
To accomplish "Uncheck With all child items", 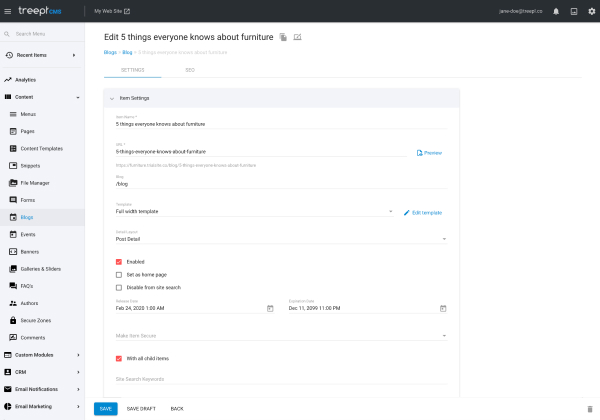I will click(119, 358).
